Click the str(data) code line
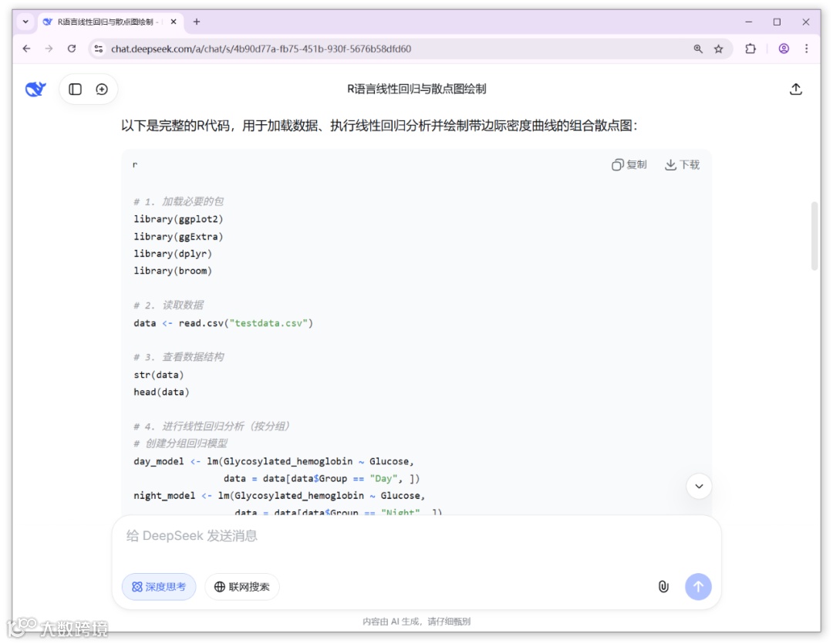This screenshot has width=833, height=644. click(158, 375)
